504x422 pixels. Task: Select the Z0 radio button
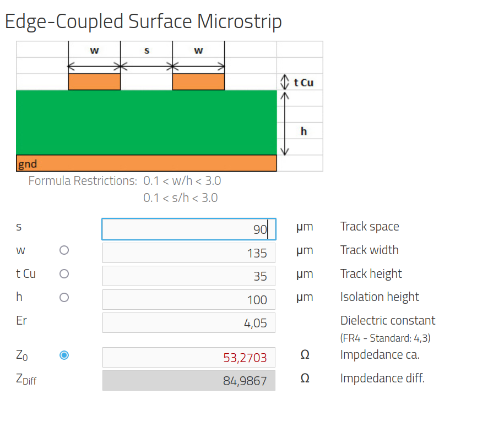coord(64,355)
